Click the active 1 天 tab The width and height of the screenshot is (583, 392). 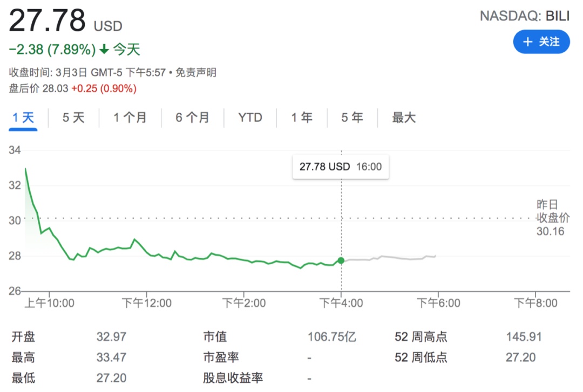23,117
